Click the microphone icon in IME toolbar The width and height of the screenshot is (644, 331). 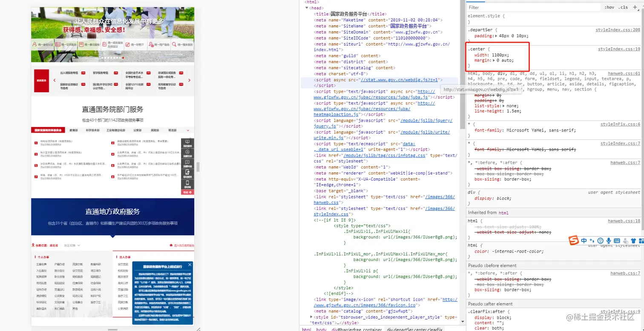(x=609, y=241)
